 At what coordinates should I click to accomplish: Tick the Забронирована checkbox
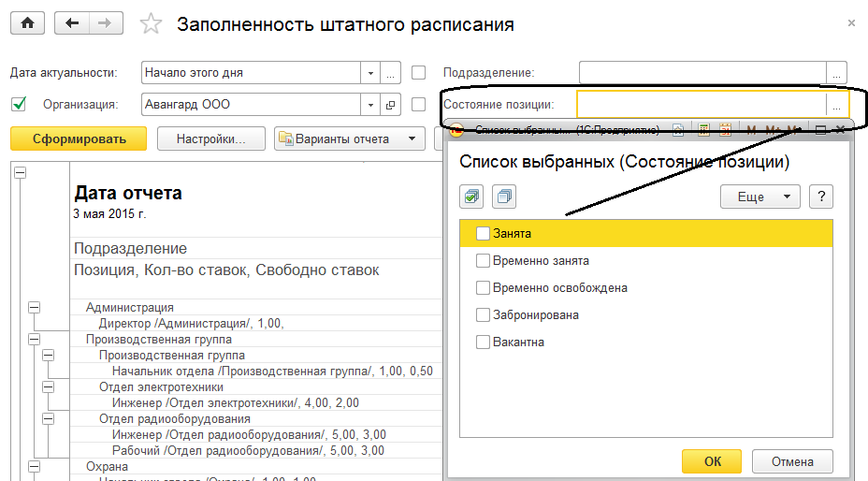coord(483,315)
